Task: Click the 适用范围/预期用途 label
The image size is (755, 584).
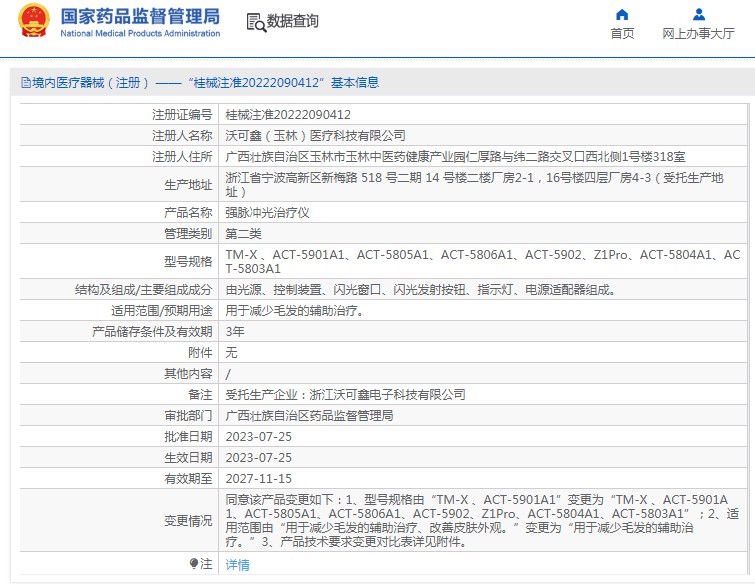Action: tap(162, 311)
